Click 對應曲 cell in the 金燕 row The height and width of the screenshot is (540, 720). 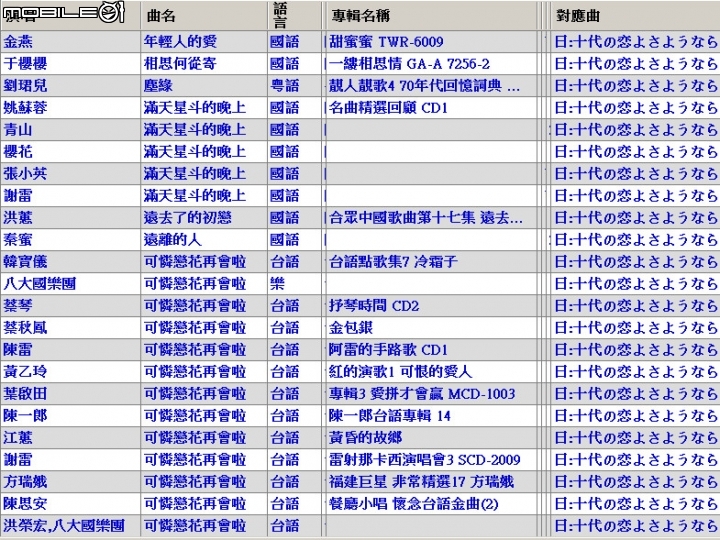(x=636, y=42)
